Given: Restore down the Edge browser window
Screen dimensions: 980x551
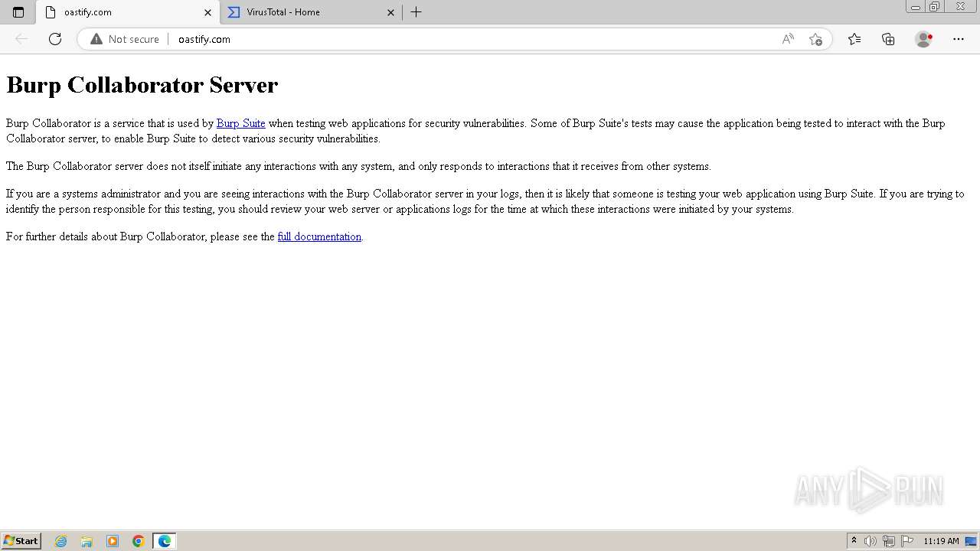Looking at the screenshot, I should (935, 7).
